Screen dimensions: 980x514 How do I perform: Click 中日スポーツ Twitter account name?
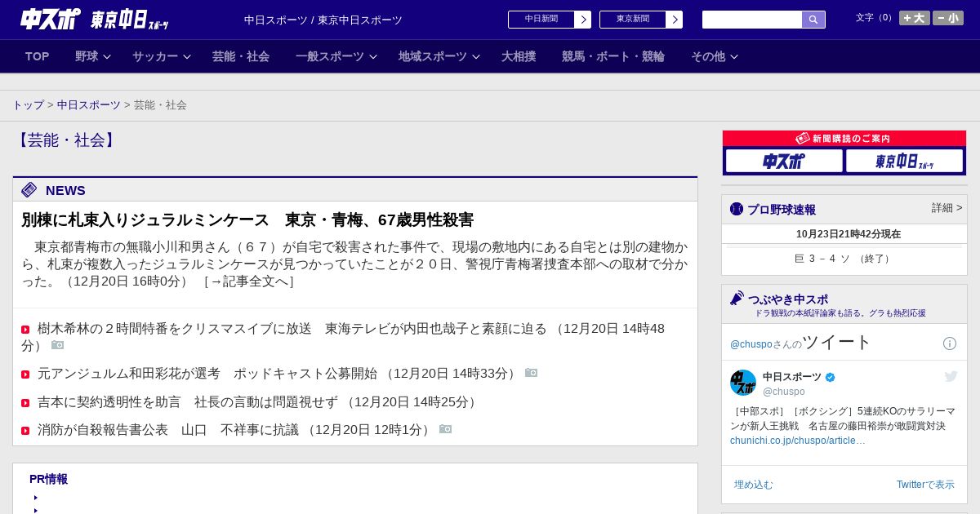pos(792,377)
